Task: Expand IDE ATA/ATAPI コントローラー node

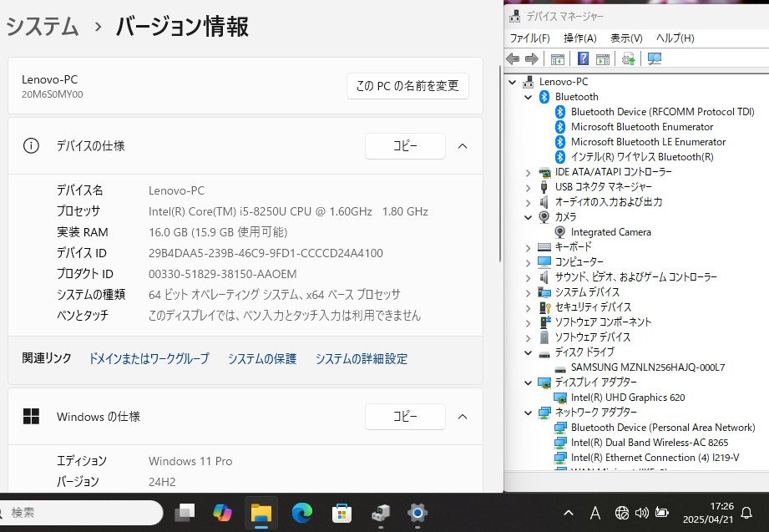Action: click(x=529, y=172)
